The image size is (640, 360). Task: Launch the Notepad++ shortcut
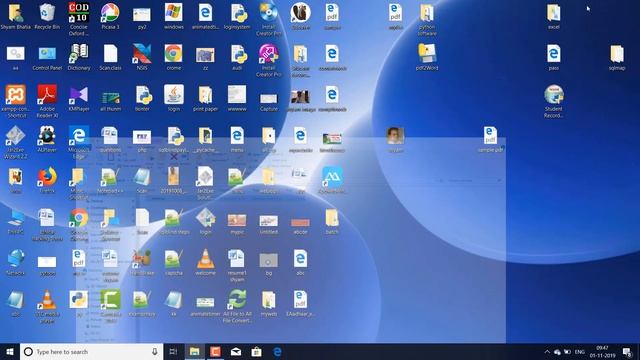[110, 180]
